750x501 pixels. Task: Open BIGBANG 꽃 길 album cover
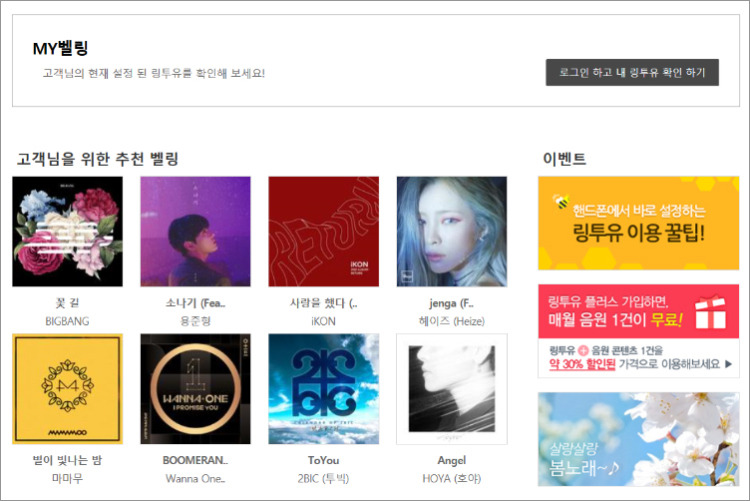67,232
